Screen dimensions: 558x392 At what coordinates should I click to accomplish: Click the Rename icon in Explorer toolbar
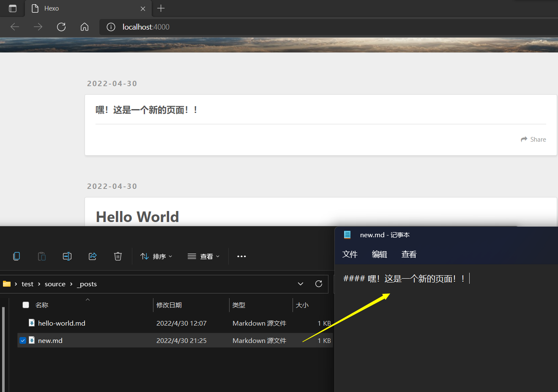coord(67,256)
